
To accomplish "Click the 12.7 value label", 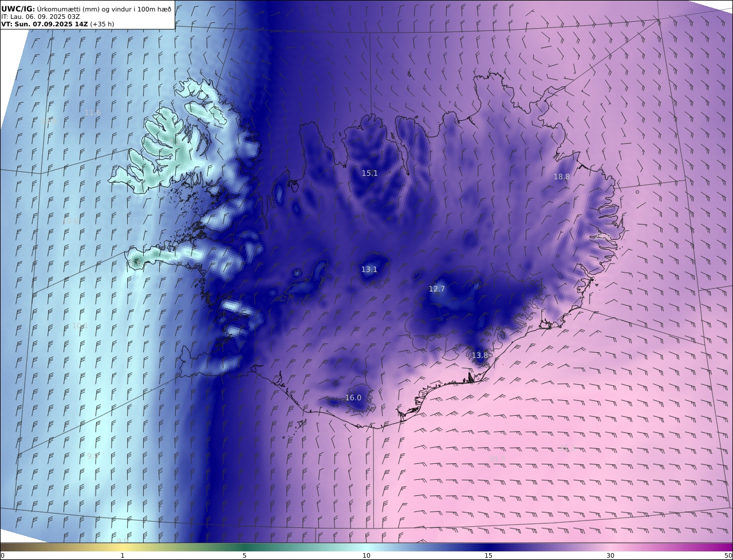I will [437, 289].
